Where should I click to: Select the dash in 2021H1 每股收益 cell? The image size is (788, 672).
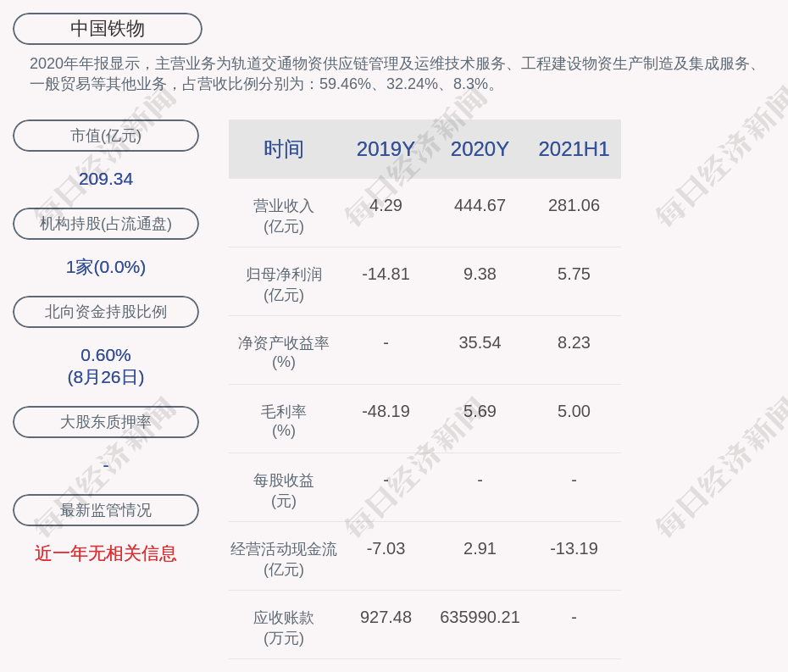[574, 480]
